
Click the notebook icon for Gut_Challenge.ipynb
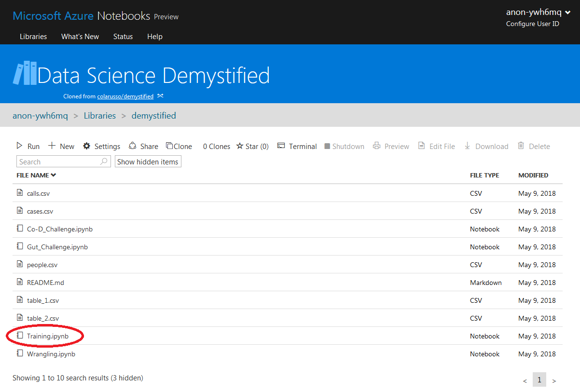pos(20,246)
